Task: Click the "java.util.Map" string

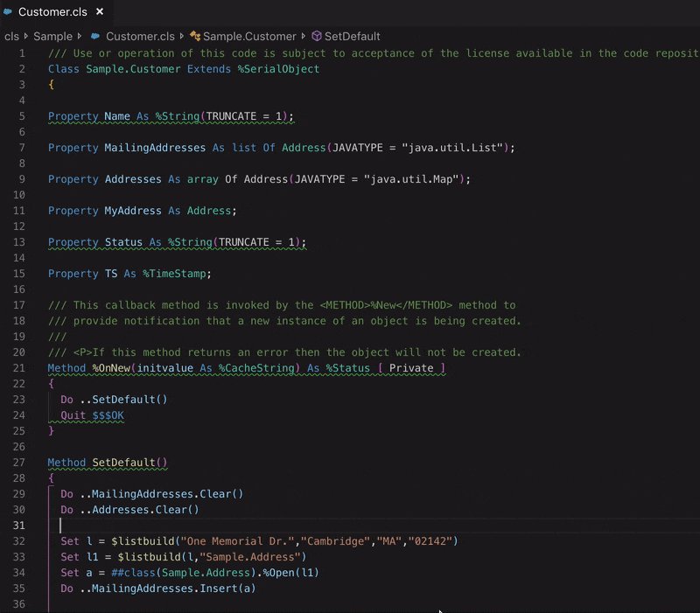Action: 411,179
